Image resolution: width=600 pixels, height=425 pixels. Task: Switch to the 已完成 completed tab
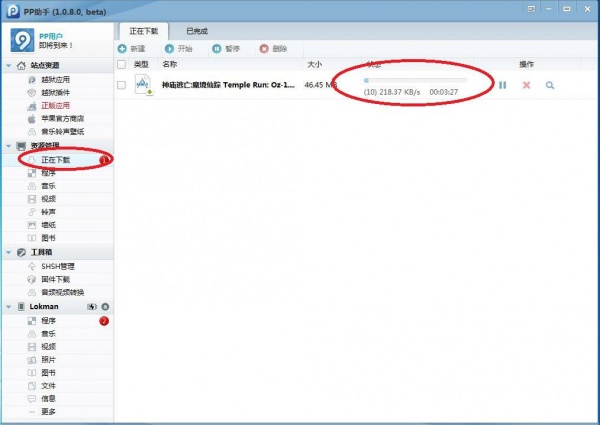click(197, 31)
